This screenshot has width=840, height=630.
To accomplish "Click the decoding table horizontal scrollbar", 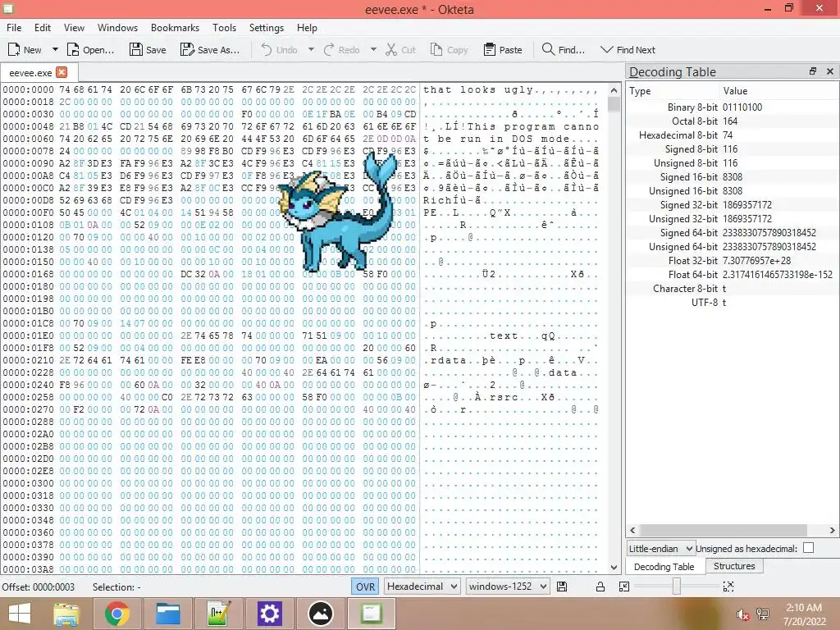I will (723, 530).
